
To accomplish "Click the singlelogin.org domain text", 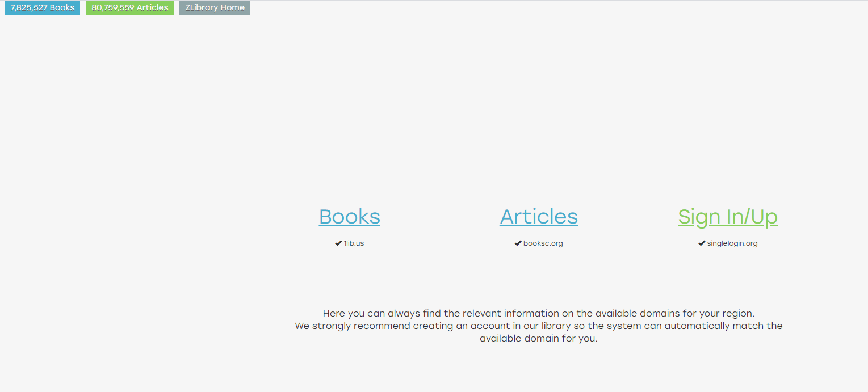I will coord(732,243).
